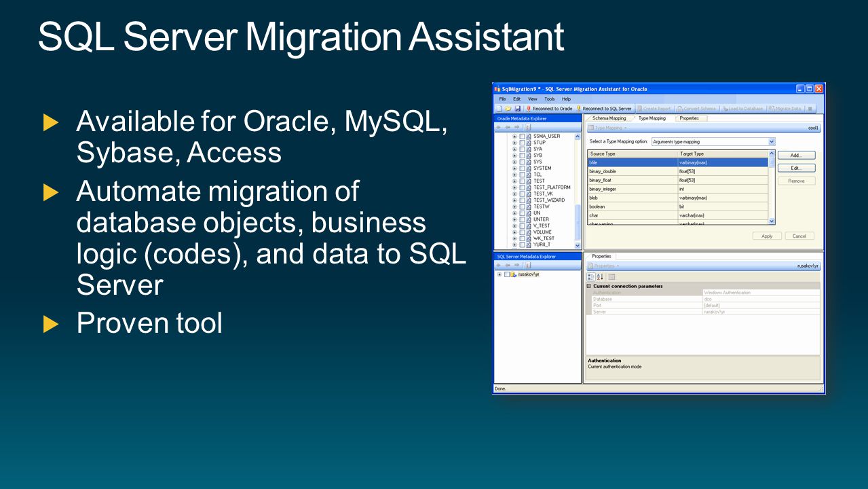Click Reconnect to Oracle toolbar button
The image size is (868, 489).
[549, 109]
